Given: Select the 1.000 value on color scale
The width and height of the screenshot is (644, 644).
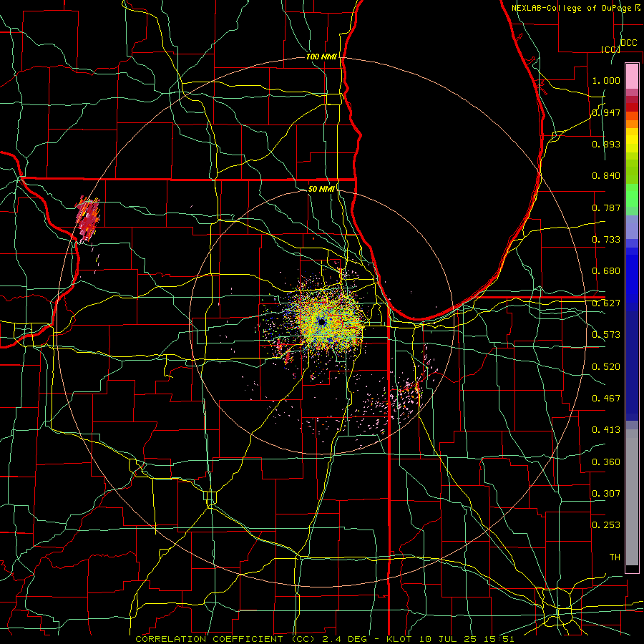Looking at the screenshot, I should point(606,80).
